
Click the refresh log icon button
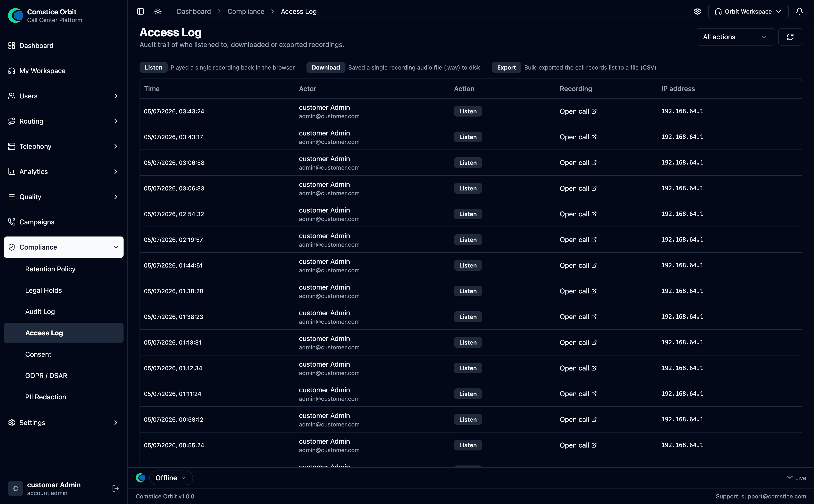790,37
